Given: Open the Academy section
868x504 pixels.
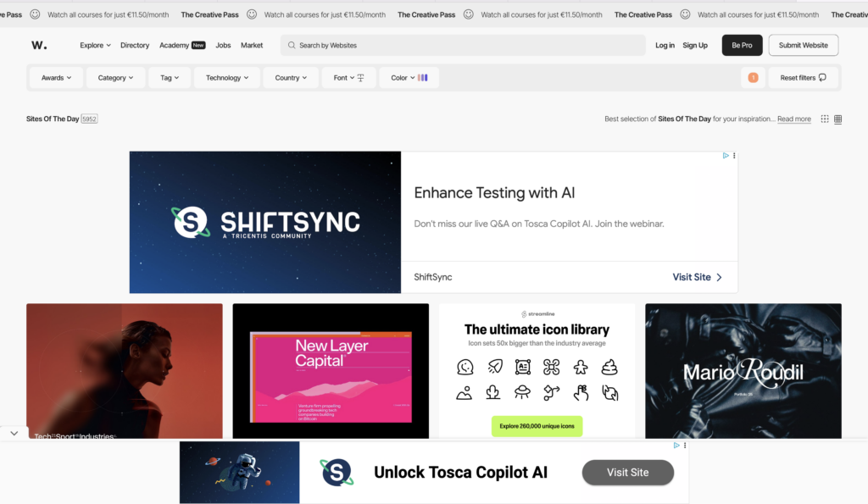Looking at the screenshot, I should (x=182, y=46).
